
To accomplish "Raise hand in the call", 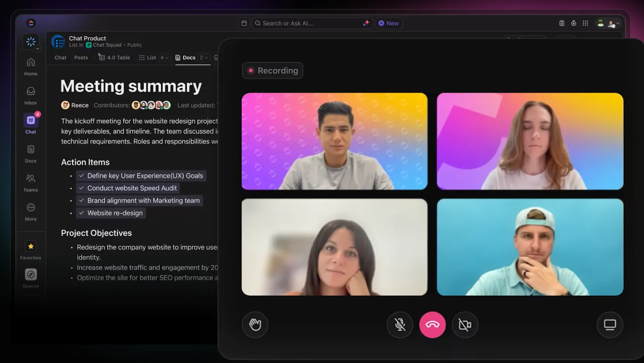I will coord(255,325).
